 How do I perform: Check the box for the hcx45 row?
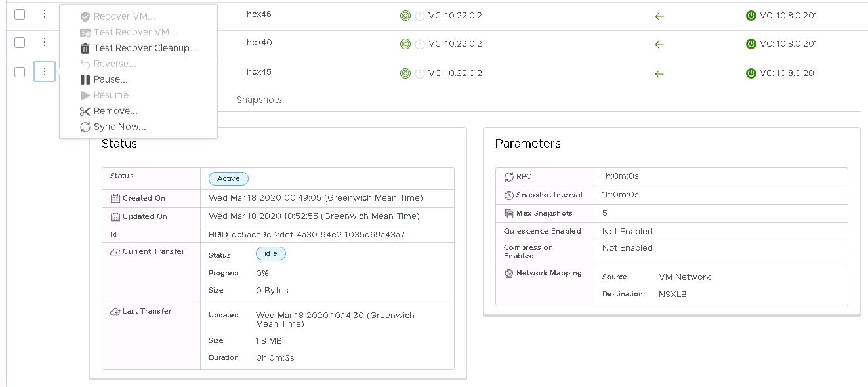pos(20,72)
